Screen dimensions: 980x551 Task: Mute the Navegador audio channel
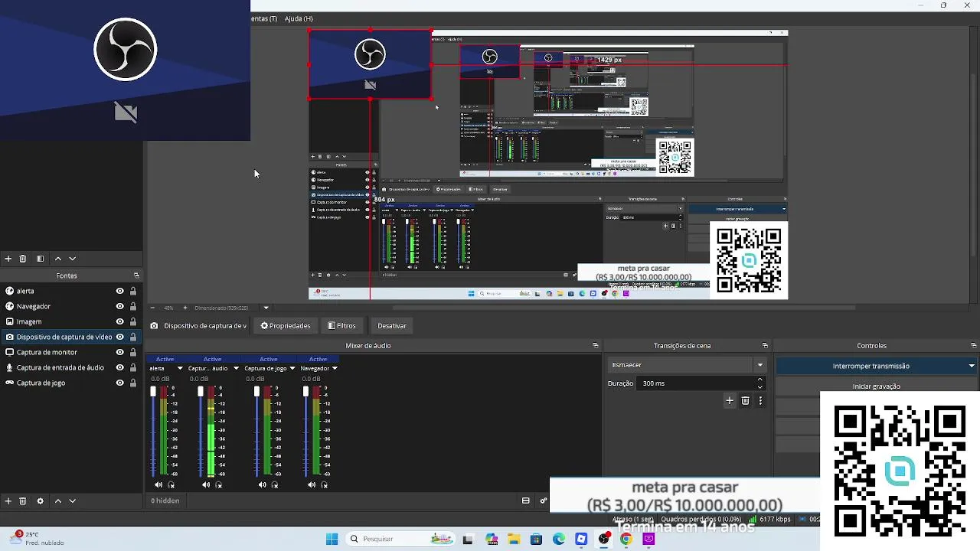[x=311, y=484]
